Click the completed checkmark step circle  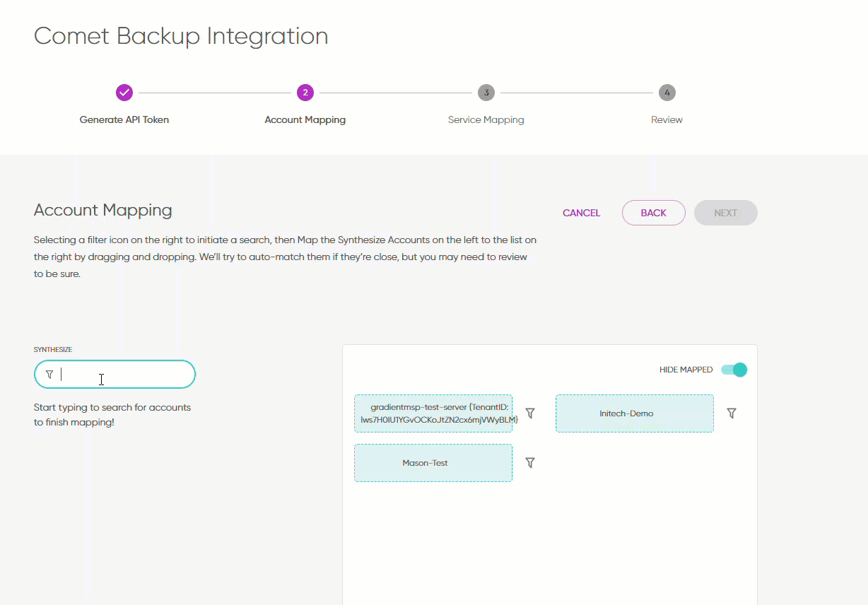124,93
